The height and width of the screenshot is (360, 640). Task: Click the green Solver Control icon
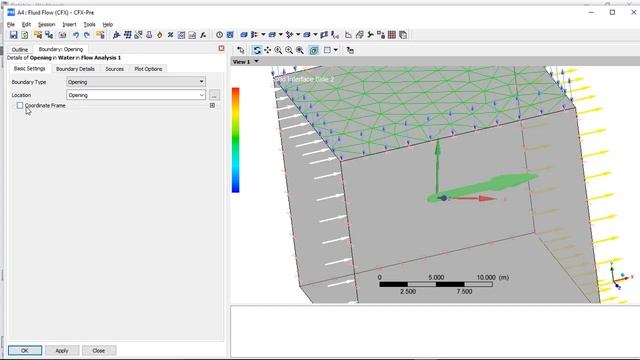click(370, 35)
